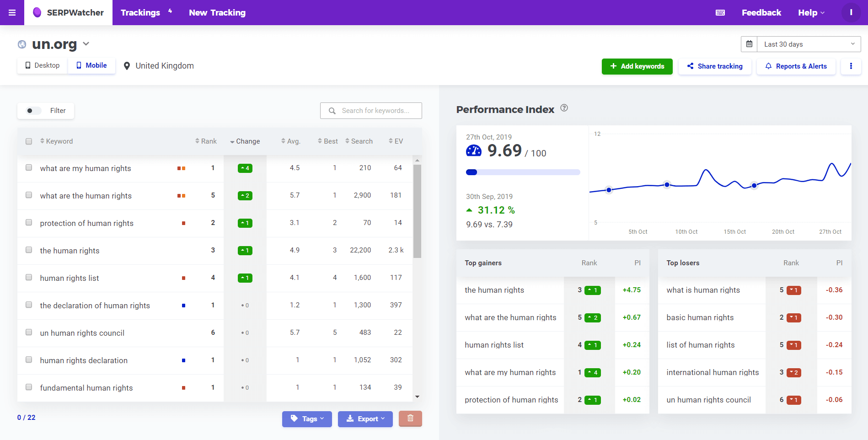
Task: Sort the table by EV column
Action: 396,141
